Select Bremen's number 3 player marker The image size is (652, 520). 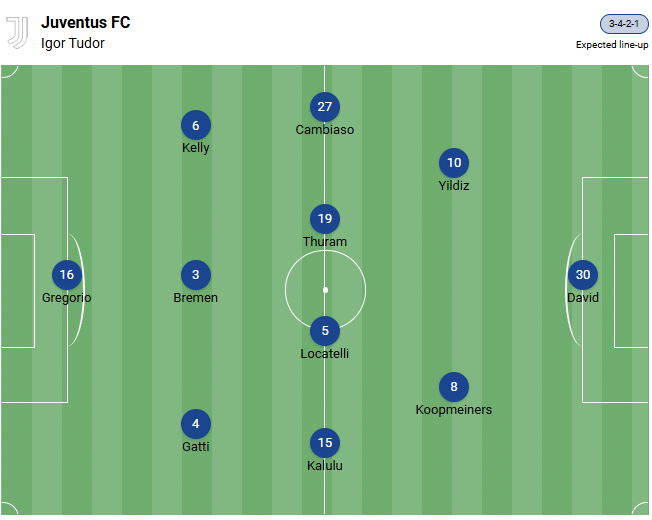pyautogui.click(x=196, y=275)
